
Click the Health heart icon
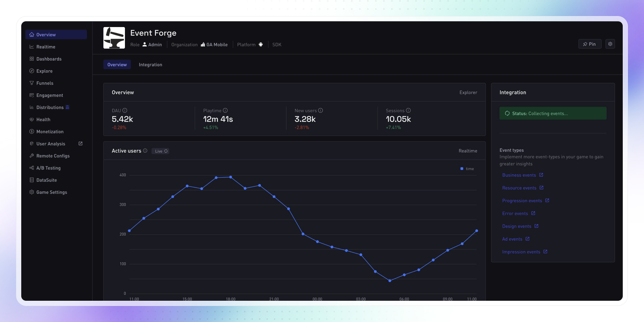[32, 119]
